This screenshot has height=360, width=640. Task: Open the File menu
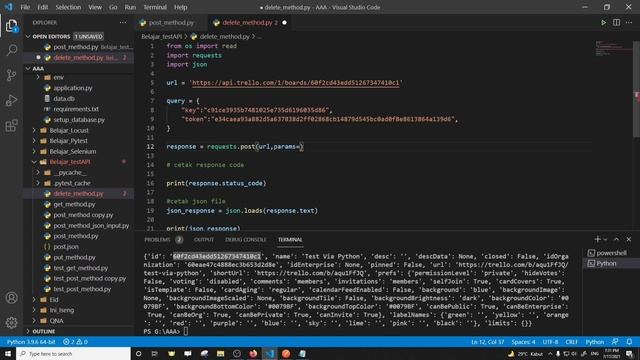coord(25,7)
